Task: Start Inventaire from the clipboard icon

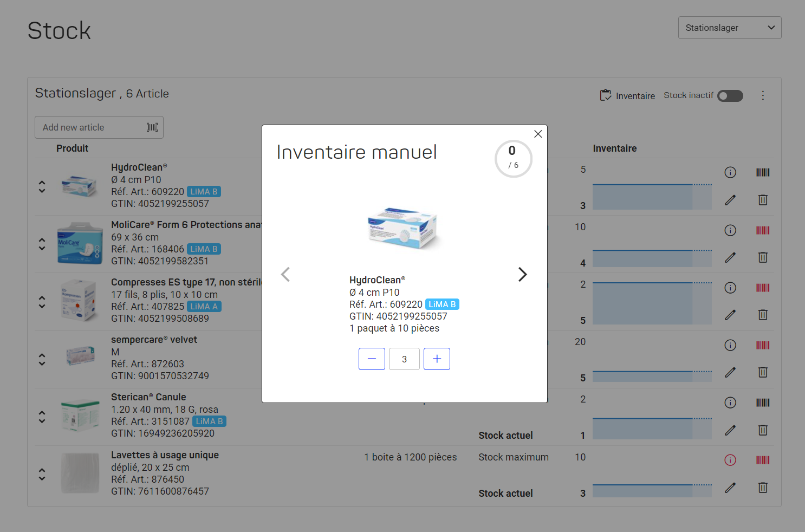Action: (606, 95)
